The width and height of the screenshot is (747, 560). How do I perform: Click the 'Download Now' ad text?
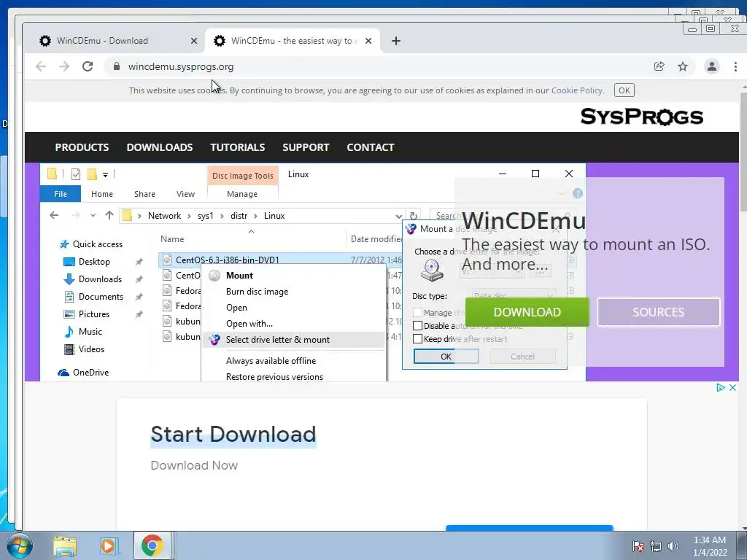pos(194,465)
